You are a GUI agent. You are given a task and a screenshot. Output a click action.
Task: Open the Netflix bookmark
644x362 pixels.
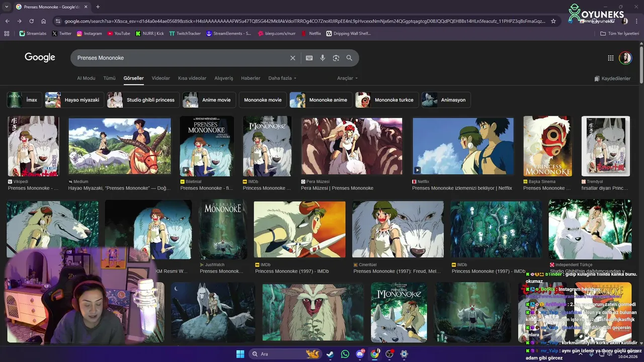(311, 34)
